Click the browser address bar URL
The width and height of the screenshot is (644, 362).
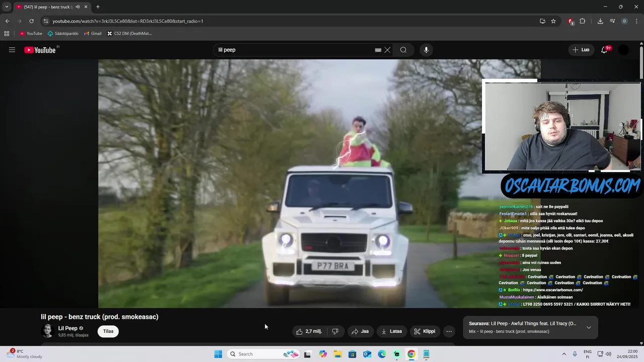(128, 21)
